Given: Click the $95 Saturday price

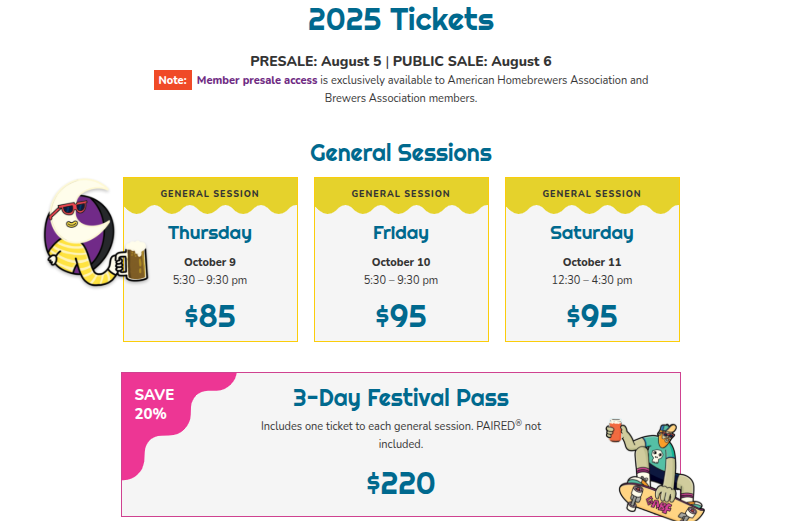Looking at the screenshot, I should coord(592,316).
